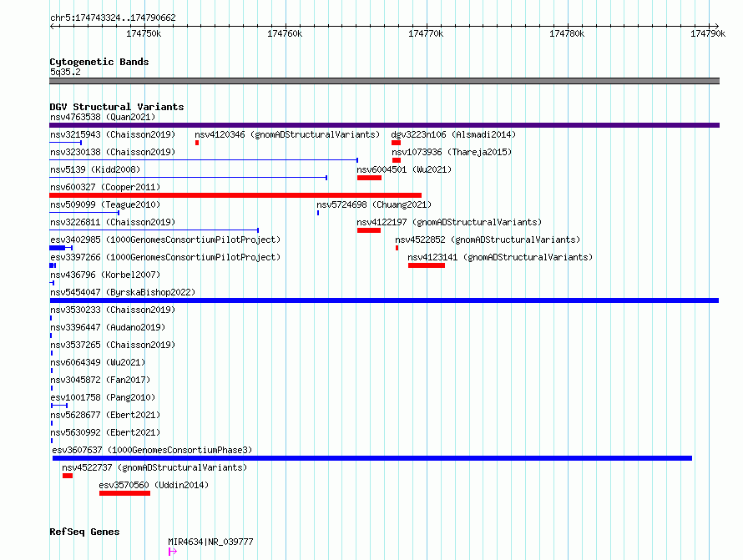Click the nsv4763538 (Quan2021) variant label
Viewport: 743px width, 560px height.
click(103, 117)
